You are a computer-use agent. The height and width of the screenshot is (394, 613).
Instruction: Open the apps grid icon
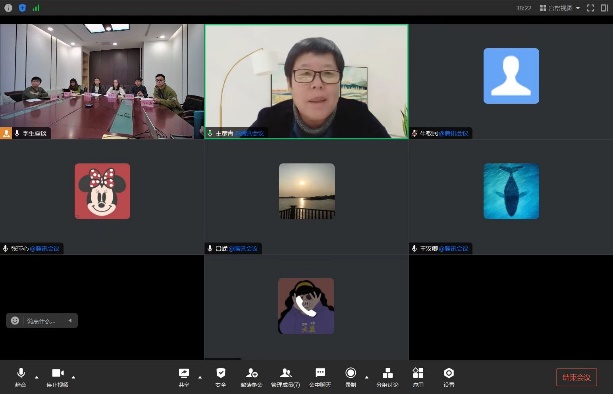click(x=418, y=377)
